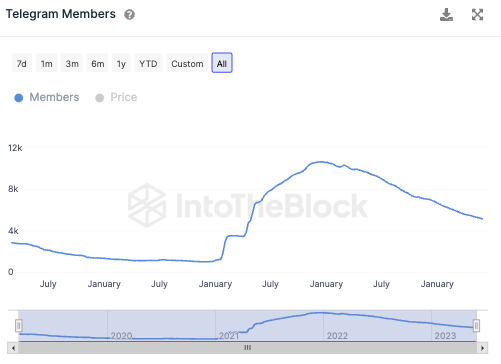Viewport: 501px width, 364px height.
Task: Expand the chart to fullscreen
Action: (x=477, y=15)
